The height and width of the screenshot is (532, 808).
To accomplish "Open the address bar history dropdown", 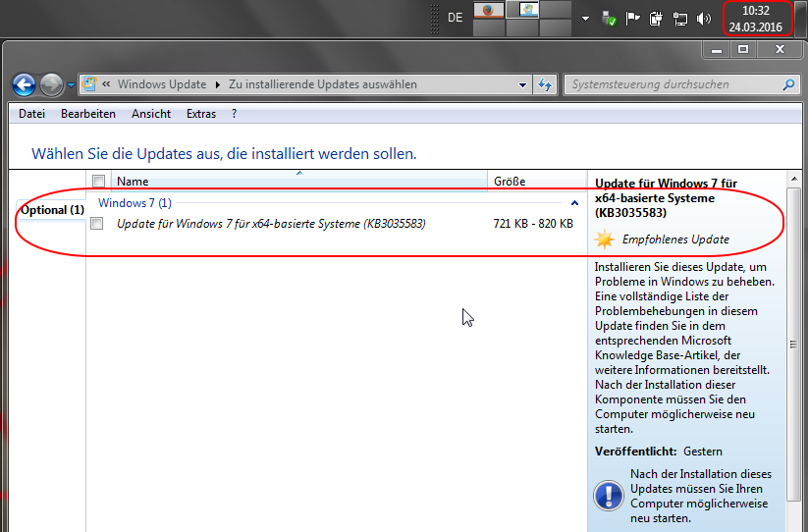I will coord(522,85).
